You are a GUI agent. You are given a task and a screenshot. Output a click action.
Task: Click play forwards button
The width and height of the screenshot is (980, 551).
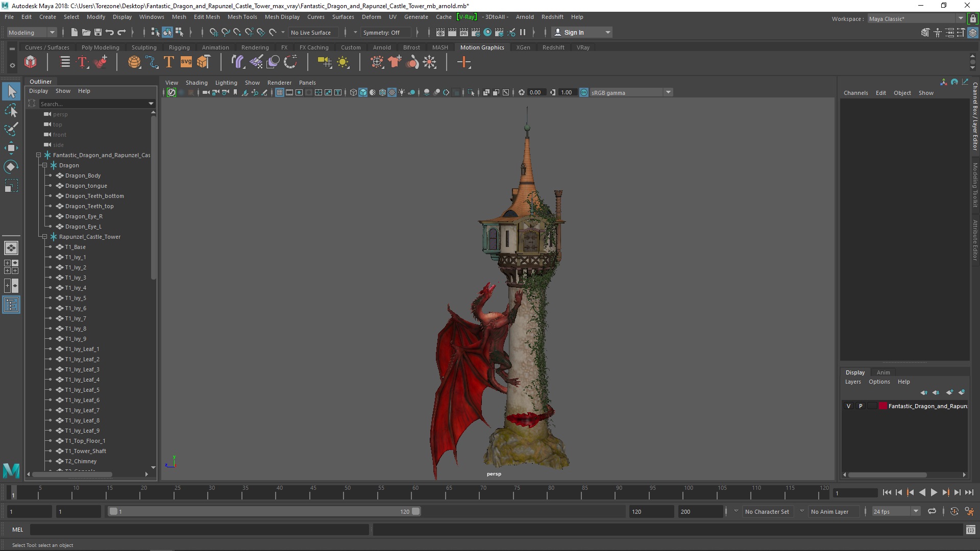coord(934,492)
